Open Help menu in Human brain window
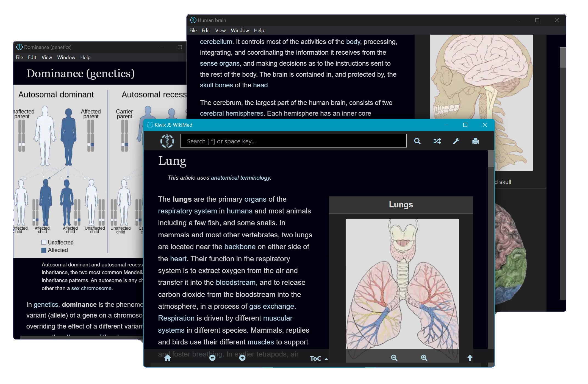Image resolution: width=588 pixels, height=384 pixels. click(259, 30)
